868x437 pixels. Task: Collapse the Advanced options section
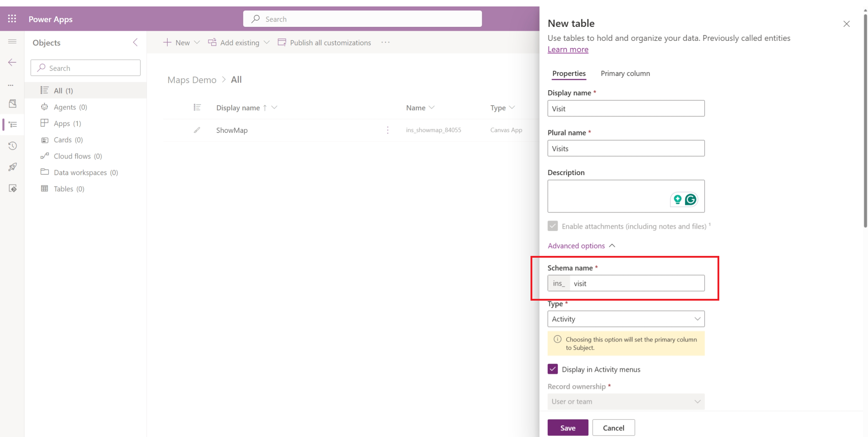pos(581,246)
